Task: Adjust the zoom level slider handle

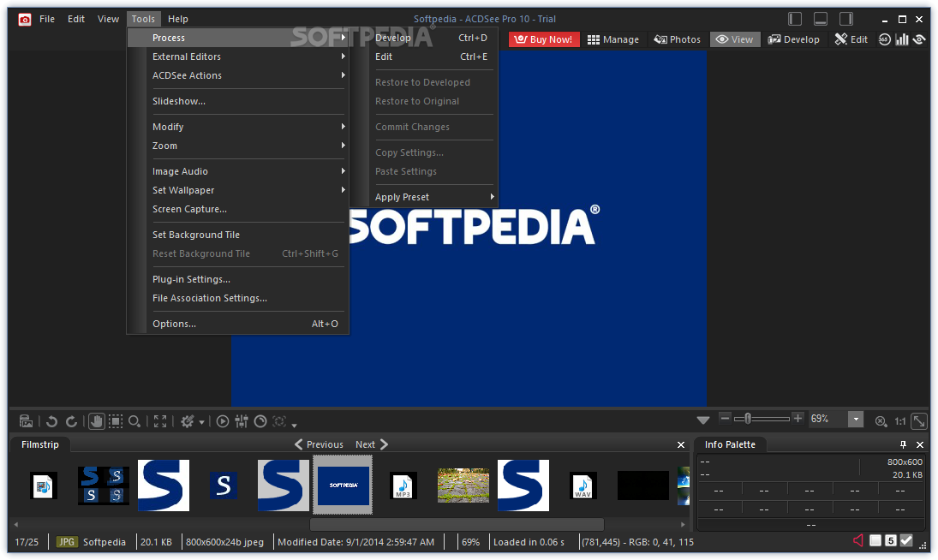Action: click(748, 419)
